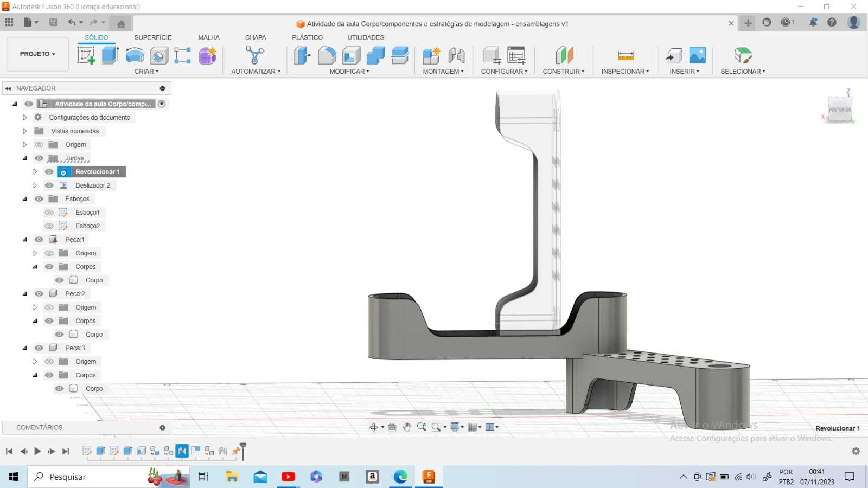Save the document with the save icon
The image size is (868, 488).
[53, 22]
